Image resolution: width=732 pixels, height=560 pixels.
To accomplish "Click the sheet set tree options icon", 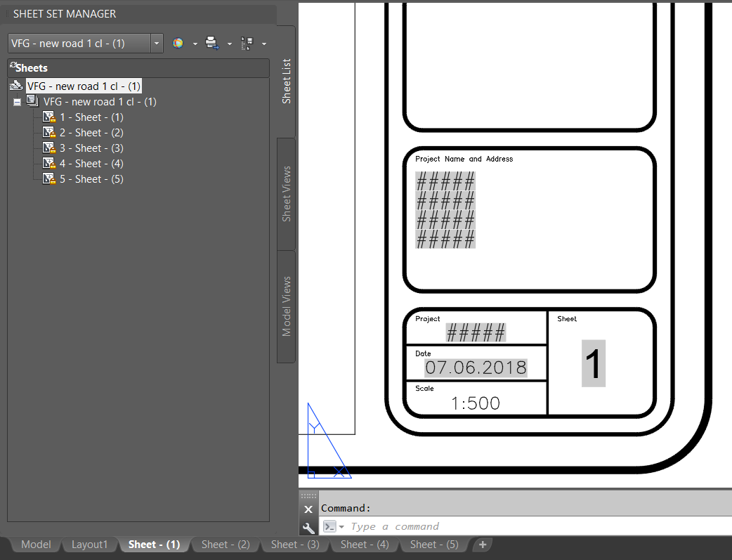I will pos(247,44).
